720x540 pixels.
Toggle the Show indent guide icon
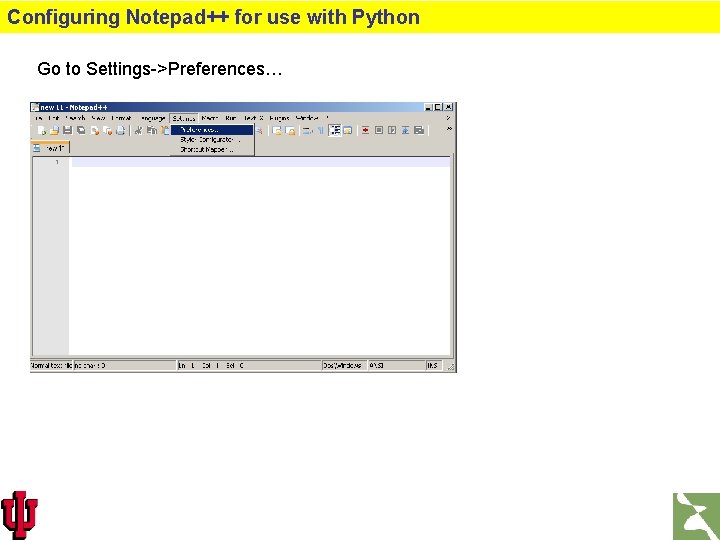[335, 130]
